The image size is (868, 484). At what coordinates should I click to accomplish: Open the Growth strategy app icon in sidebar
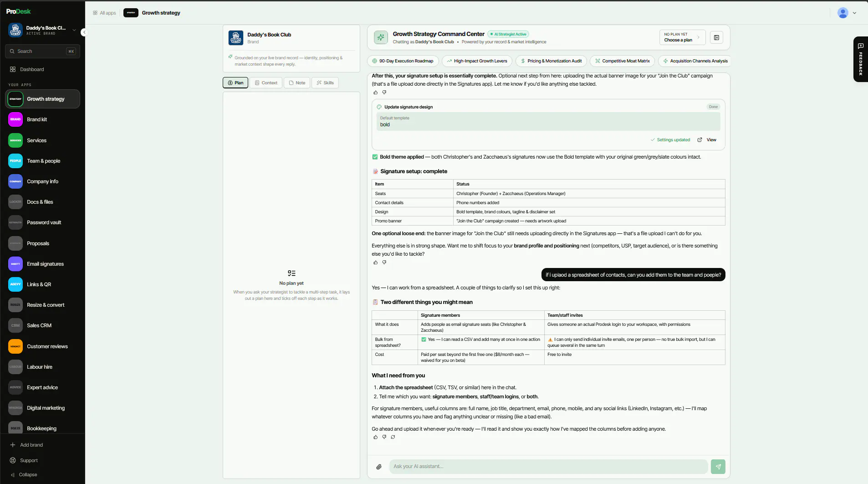point(15,99)
